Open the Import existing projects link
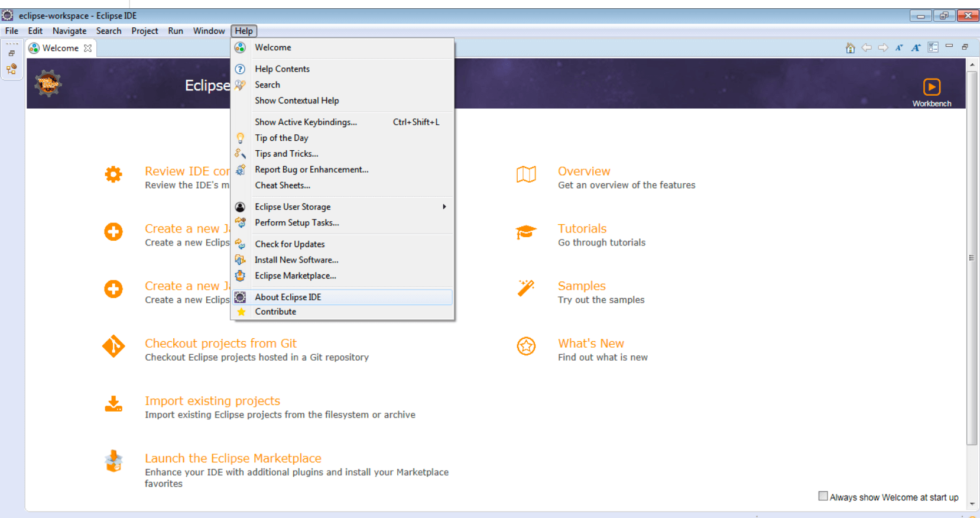Viewport: 980px width, 518px height. pyautogui.click(x=212, y=401)
